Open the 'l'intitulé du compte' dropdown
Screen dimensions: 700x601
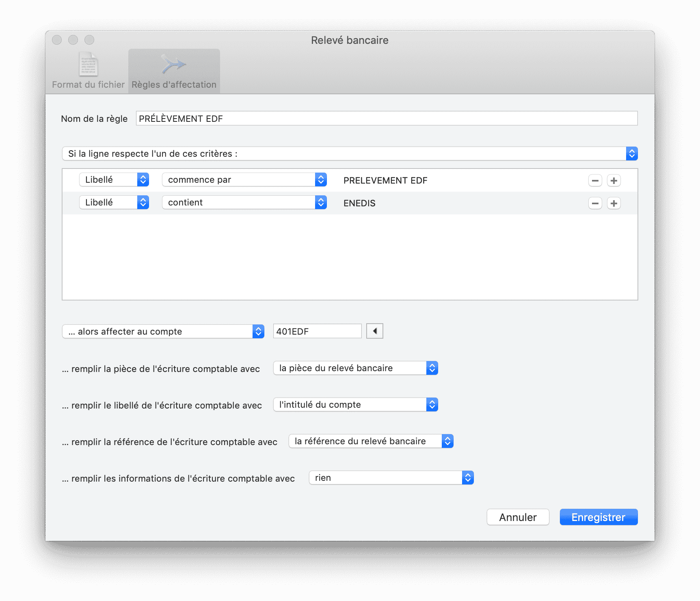356,404
